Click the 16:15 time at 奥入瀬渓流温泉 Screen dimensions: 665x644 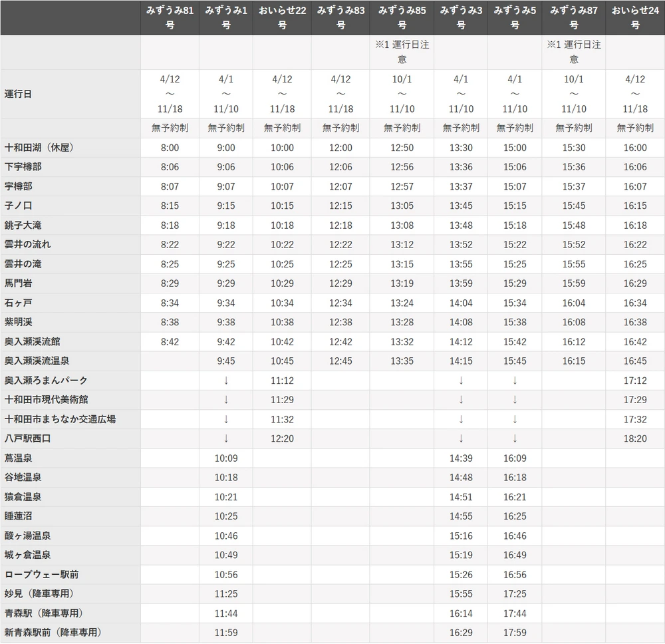coord(574,361)
